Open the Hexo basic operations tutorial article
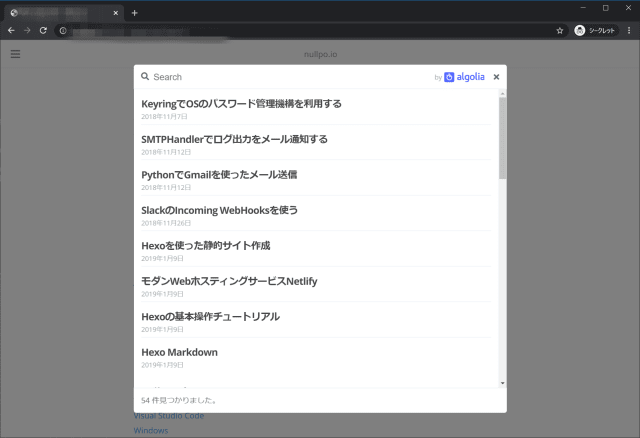This screenshot has height=438, width=640. coord(210,317)
